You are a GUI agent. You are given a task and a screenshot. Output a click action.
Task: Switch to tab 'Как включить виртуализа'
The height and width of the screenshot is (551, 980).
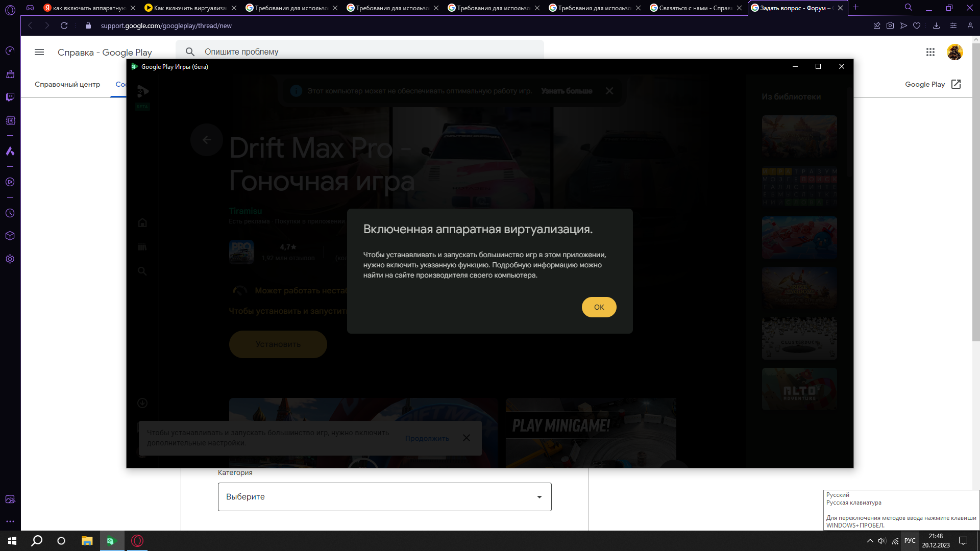click(x=190, y=8)
